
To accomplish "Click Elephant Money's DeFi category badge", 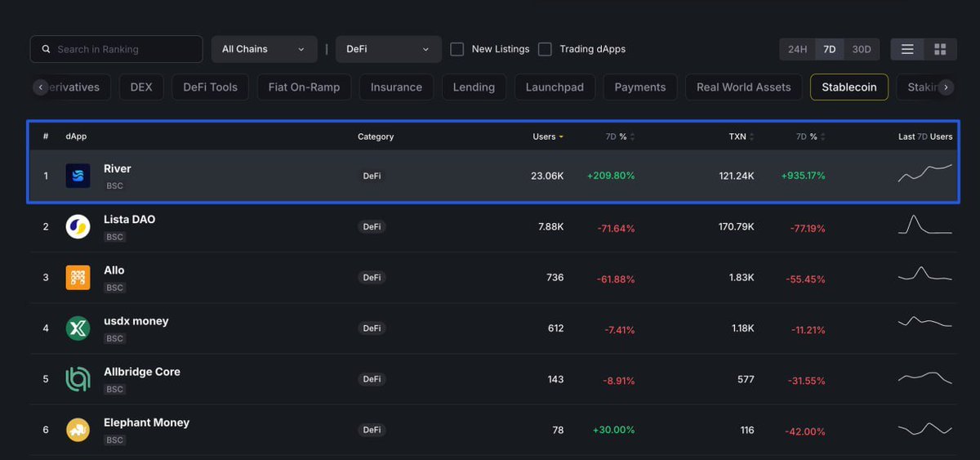I will coord(372,430).
